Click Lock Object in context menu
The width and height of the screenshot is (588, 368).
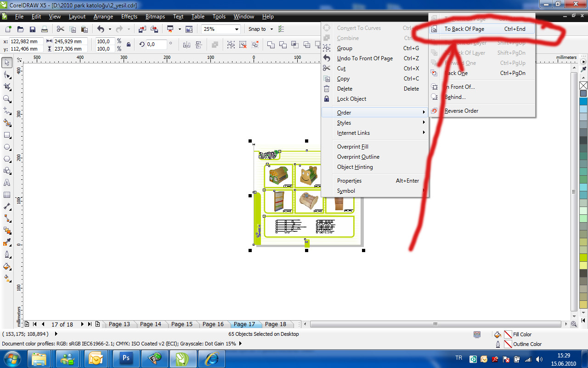click(351, 99)
